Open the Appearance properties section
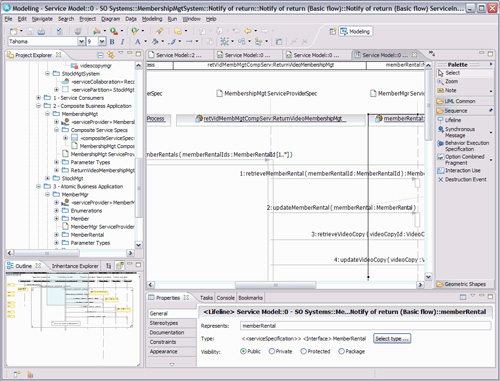Viewport: 500px width, 381px height. coord(172,352)
